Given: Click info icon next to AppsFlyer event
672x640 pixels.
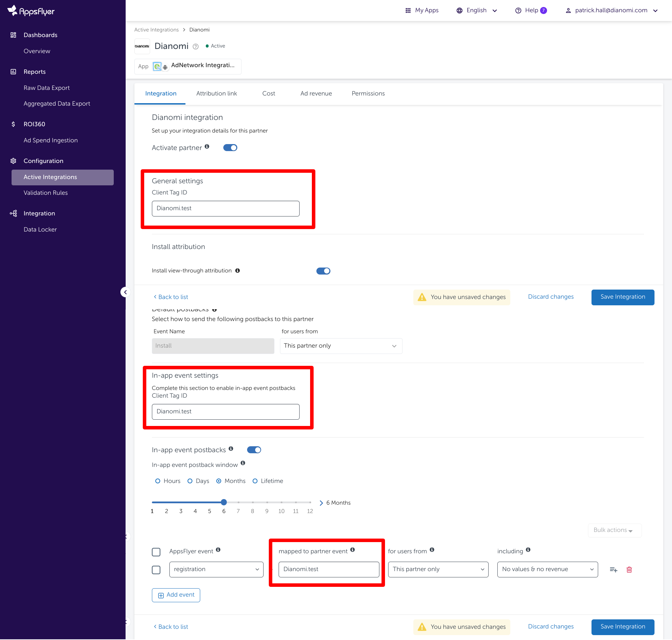Looking at the screenshot, I should coord(218,550).
